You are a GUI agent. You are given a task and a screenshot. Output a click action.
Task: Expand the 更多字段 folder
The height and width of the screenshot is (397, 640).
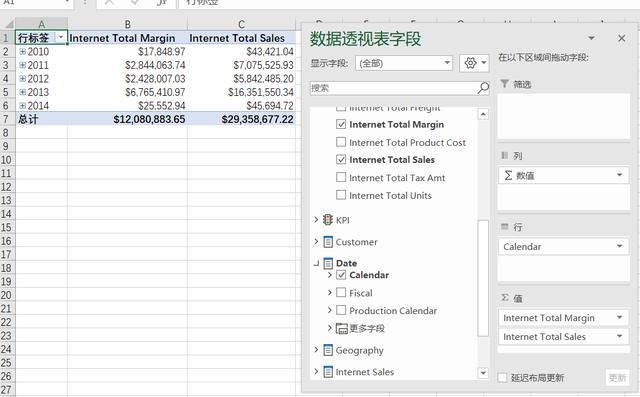coord(330,328)
